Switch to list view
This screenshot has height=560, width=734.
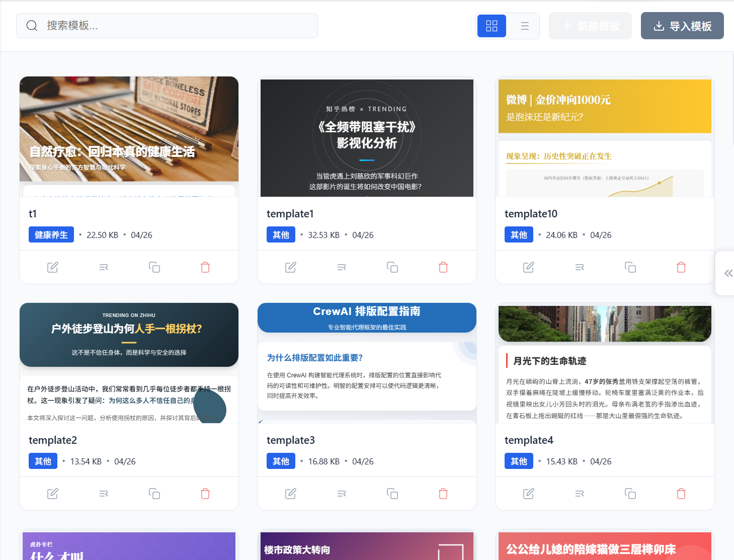(525, 26)
